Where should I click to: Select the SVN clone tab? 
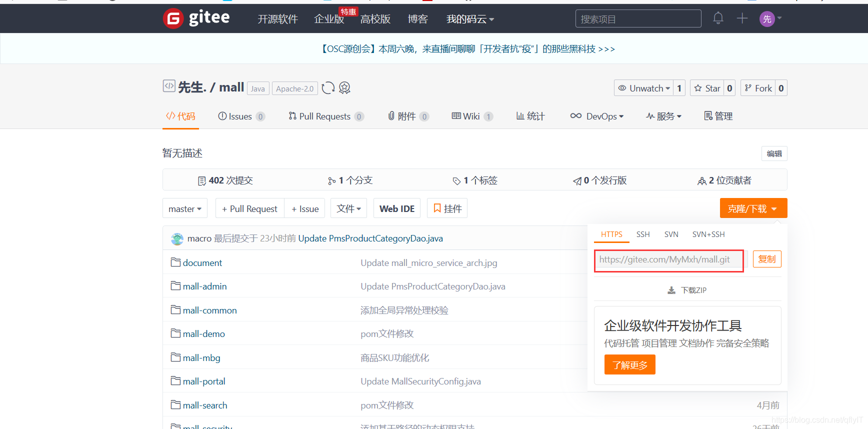(671, 234)
